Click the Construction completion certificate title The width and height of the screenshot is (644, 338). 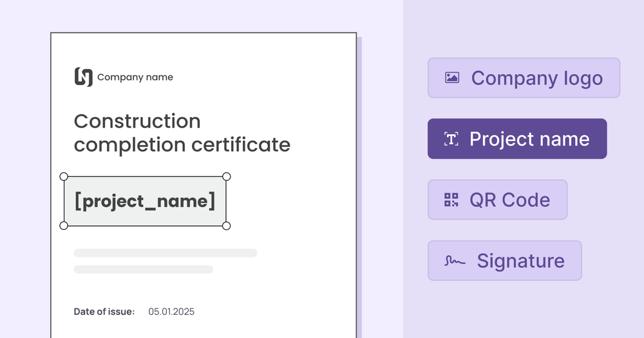click(182, 133)
